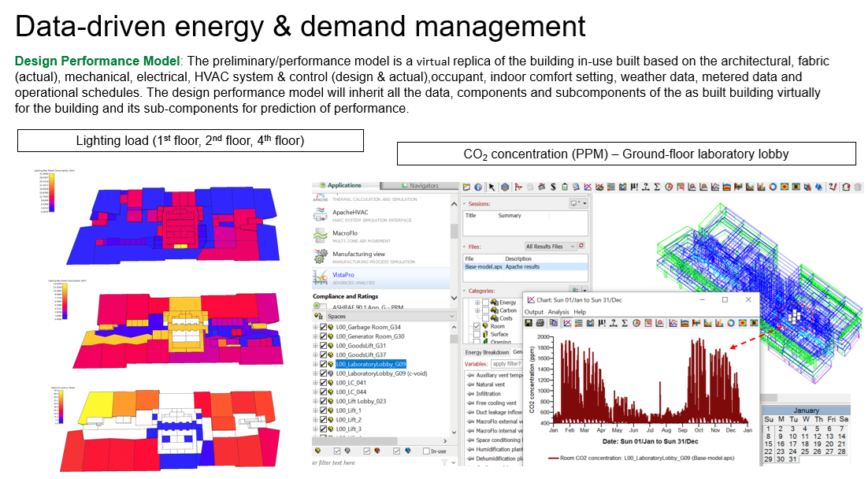Viewport: 868px width, 479px height.
Task: Click the home icon in main toolbar
Action: point(846,188)
